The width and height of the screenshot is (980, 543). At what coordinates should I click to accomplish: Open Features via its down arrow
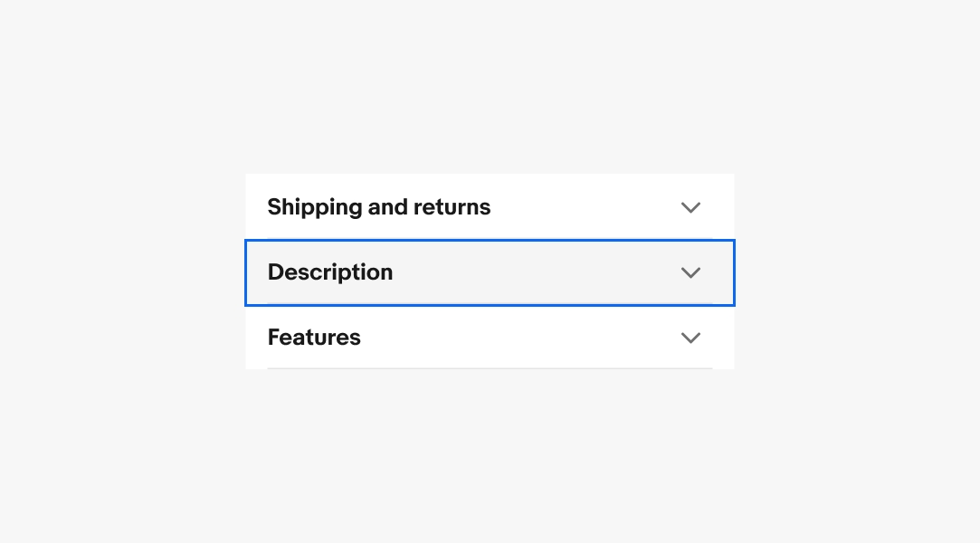coord(690,338)
